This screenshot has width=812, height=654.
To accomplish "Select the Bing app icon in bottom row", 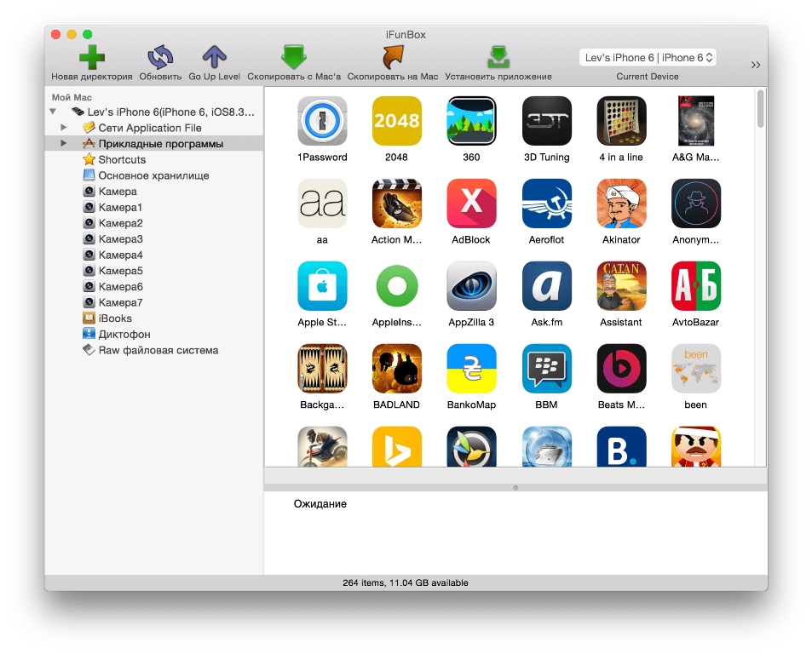I will click(x=397, y=446).
